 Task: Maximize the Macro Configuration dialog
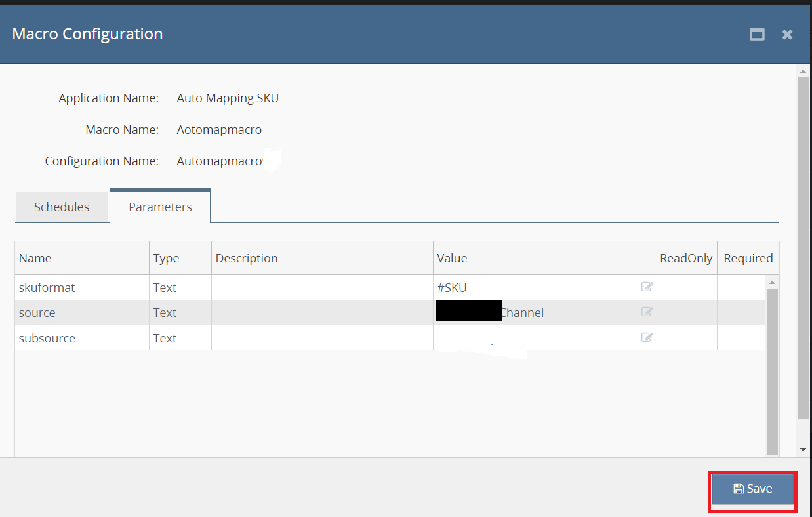(x=757, y=35)
